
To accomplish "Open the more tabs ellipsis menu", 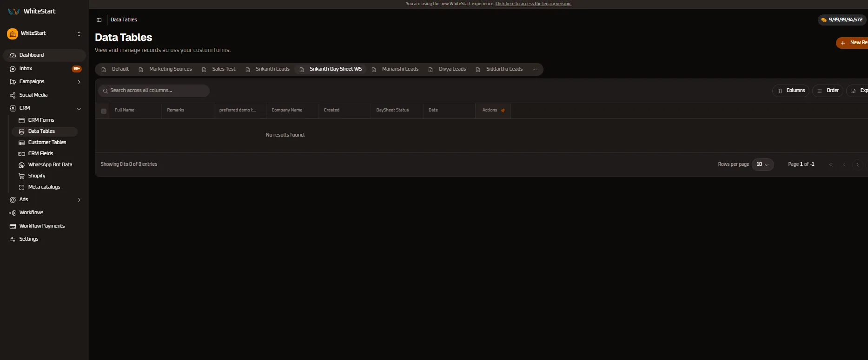I will click(535, 69).
